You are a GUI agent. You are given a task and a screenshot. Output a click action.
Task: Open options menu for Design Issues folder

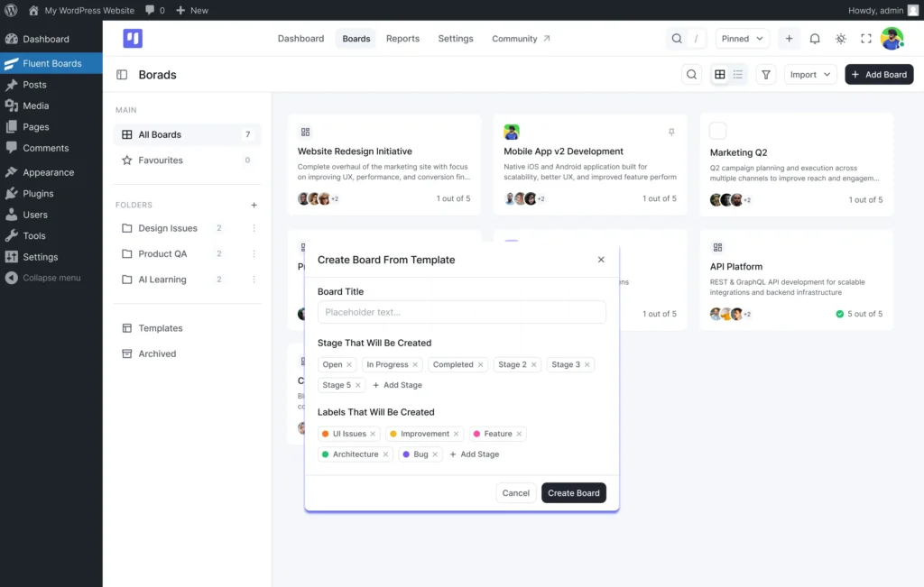(254, 228)
